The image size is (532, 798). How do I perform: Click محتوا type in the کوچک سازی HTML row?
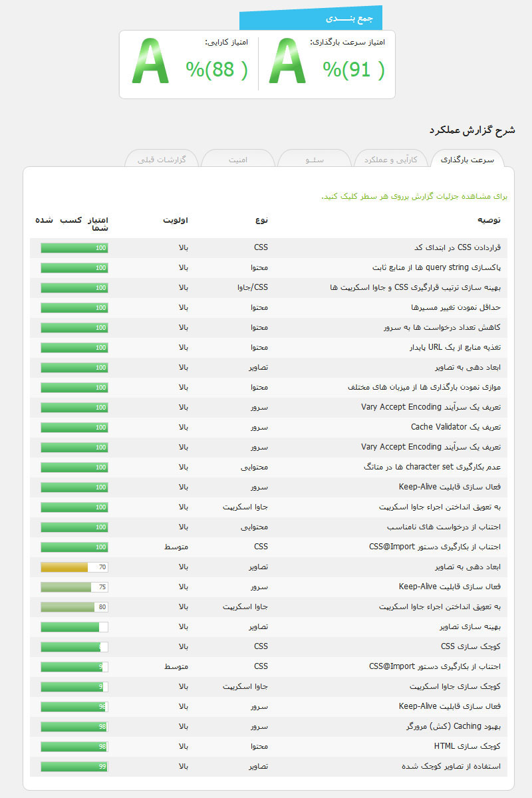[x=259, y=747]
